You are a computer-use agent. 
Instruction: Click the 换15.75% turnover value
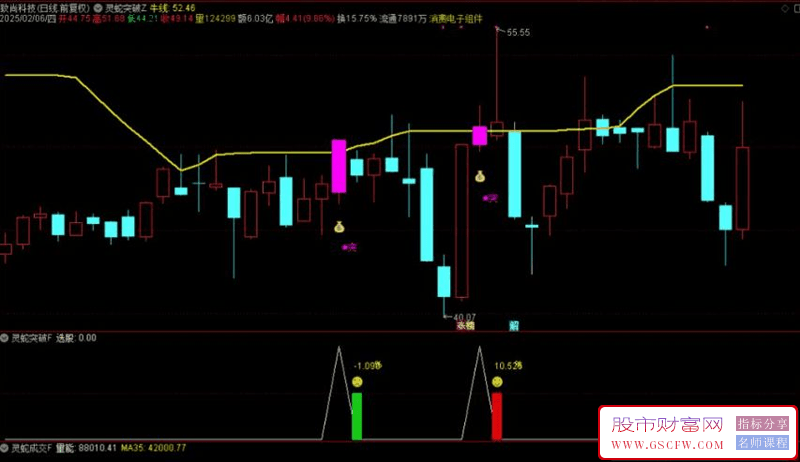[357, 19]
